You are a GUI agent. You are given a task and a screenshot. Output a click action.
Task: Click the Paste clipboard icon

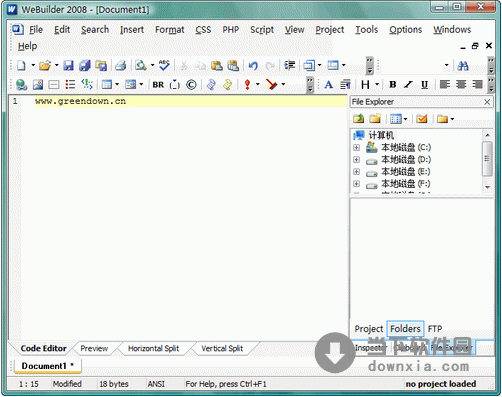(217, 65)
